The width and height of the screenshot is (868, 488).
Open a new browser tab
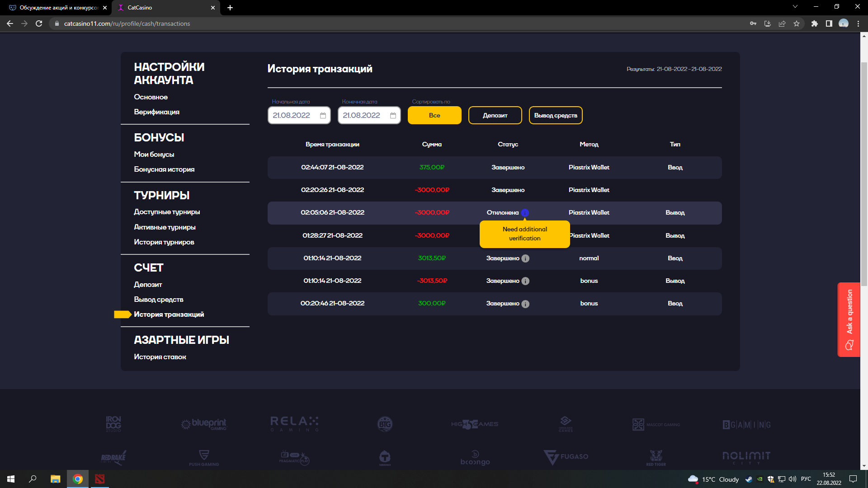(x=230, y=8)
